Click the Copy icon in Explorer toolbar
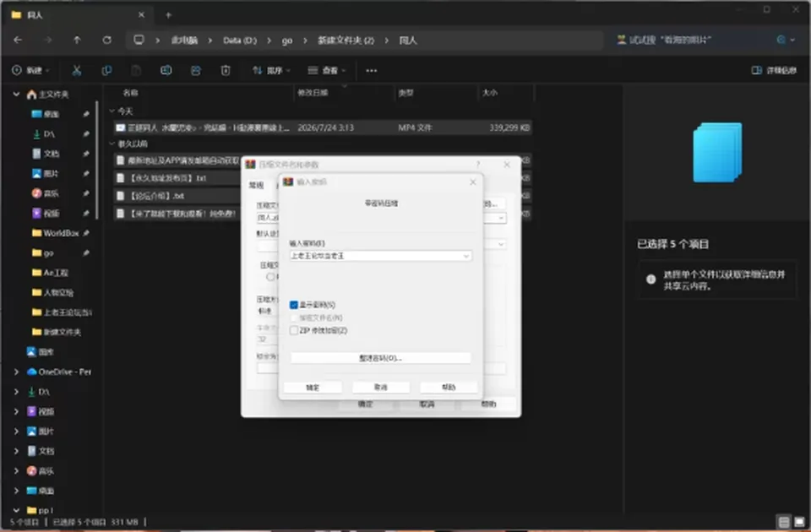The width and height of the screenshot is (811, 532). 106,70
